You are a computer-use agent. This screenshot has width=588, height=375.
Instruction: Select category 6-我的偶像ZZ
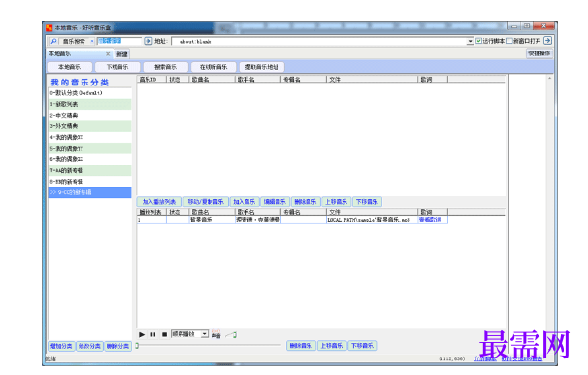pyautogui.click(x=89, y=159)
